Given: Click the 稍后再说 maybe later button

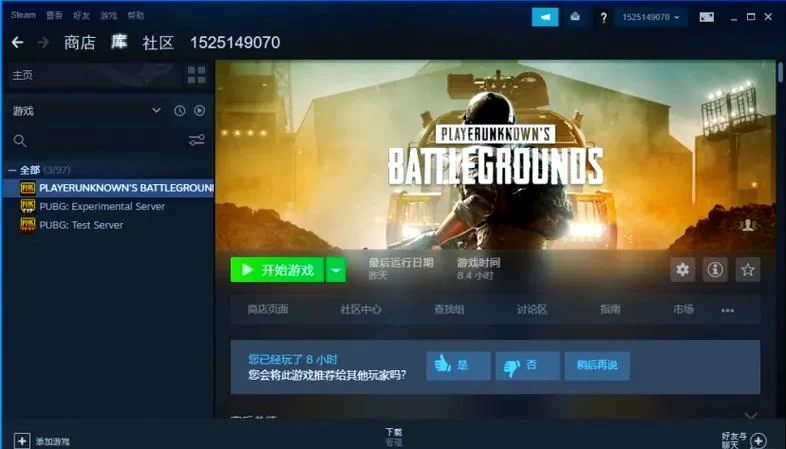Looking at the screenshot, I should coord(597,365).
